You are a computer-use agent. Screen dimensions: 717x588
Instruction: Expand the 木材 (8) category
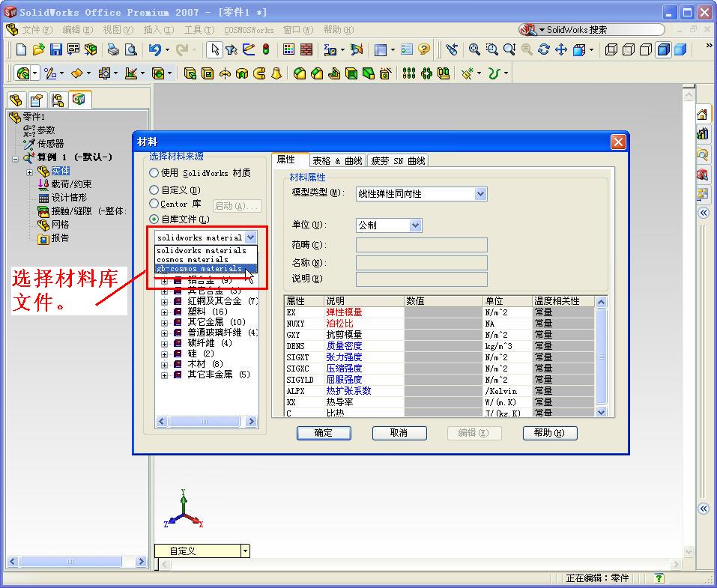164,365
